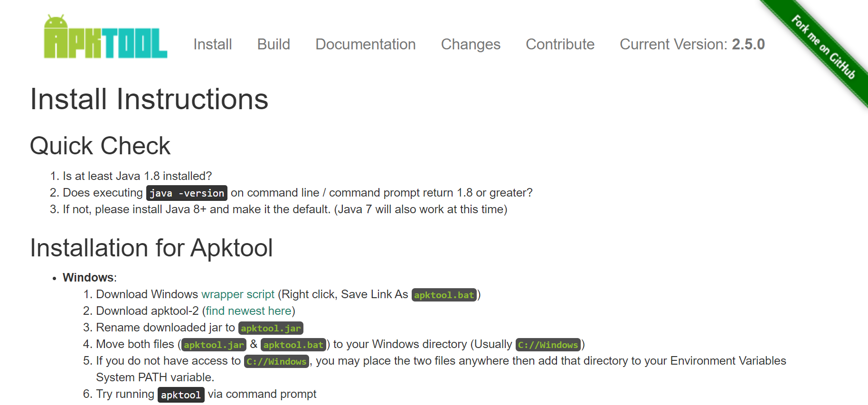Click the Fork me on GitHub ribbon
Viewport: 868px width, 405px height.
[x=823, y=47]
